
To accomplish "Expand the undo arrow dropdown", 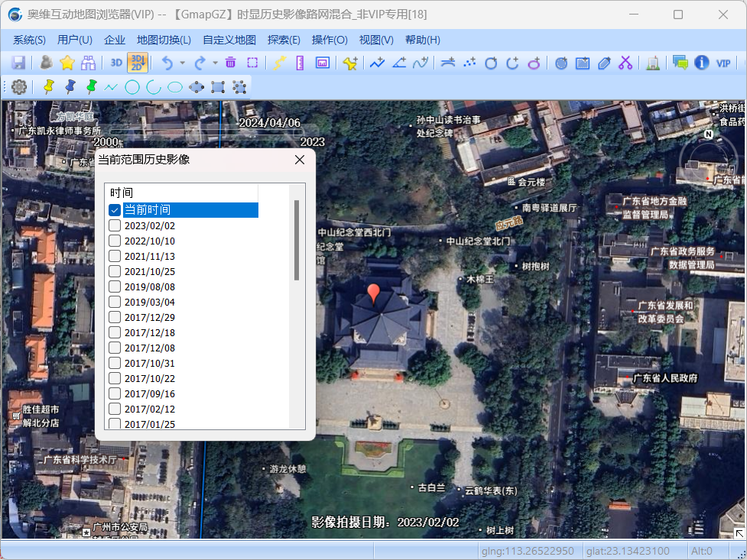I will point(182,63).
